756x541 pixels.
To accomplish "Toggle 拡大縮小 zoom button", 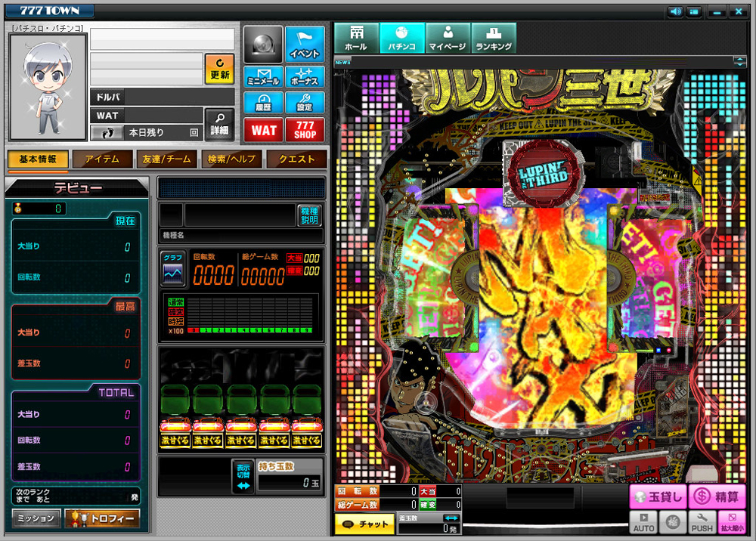I will coord(731,523).
